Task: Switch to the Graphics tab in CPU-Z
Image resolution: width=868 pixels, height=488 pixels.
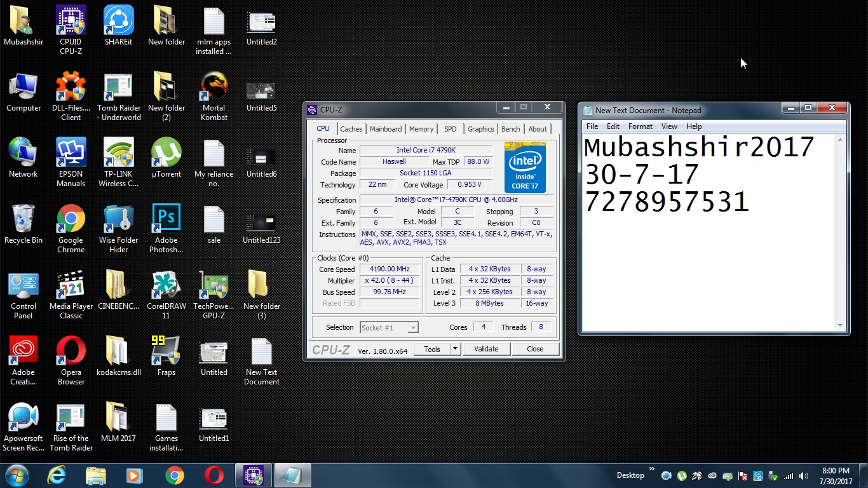Action: click(480, 129)
